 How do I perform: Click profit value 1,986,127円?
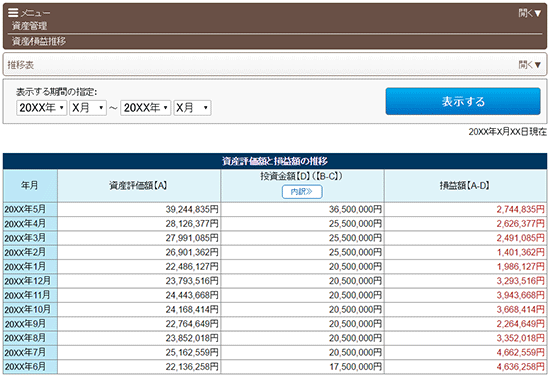point(521,267)
